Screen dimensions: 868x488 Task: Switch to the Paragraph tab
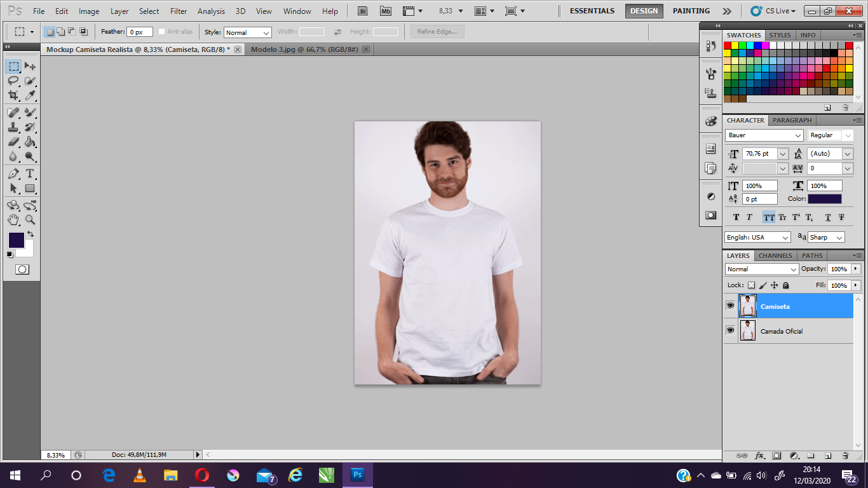coord(792,120)
